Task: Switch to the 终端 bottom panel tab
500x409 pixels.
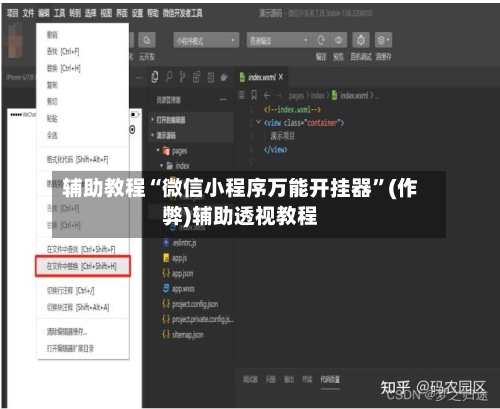Action: [307, 379]
